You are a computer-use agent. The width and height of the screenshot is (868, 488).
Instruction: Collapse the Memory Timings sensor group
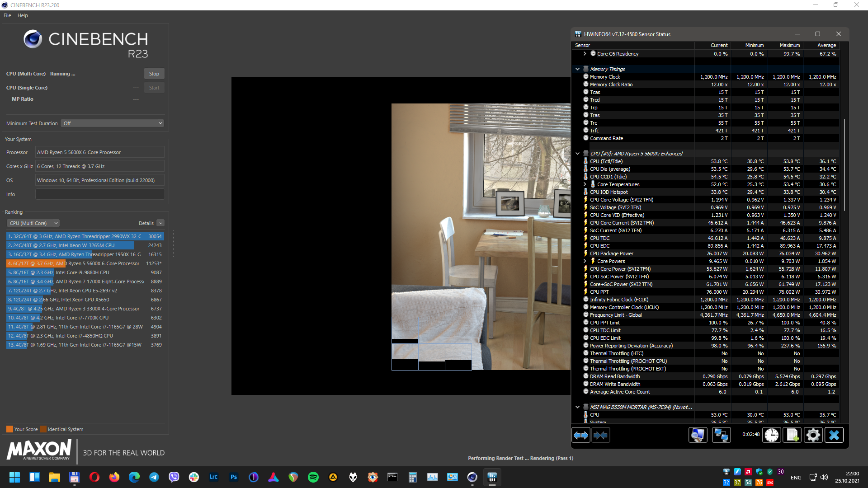577,69
